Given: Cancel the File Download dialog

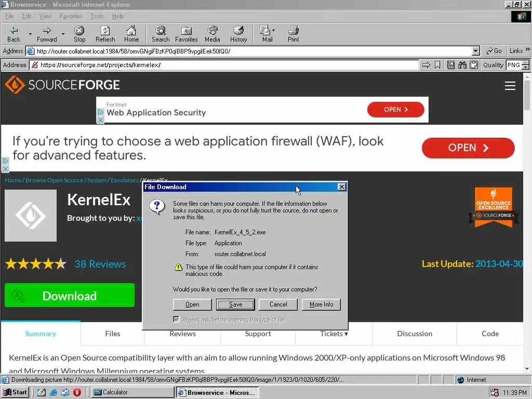Looking at the screenshot, I should (x=278, y=304).
